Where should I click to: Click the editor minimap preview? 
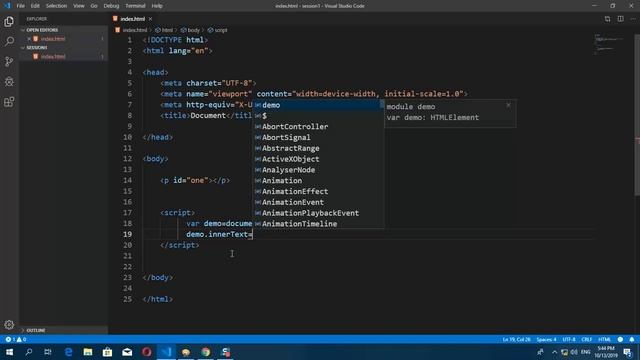(x=610, y=44)
